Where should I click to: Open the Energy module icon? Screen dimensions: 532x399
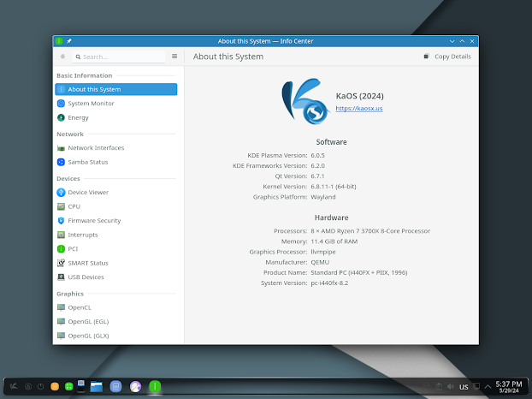pyautogui.click(x=61, y=117)
